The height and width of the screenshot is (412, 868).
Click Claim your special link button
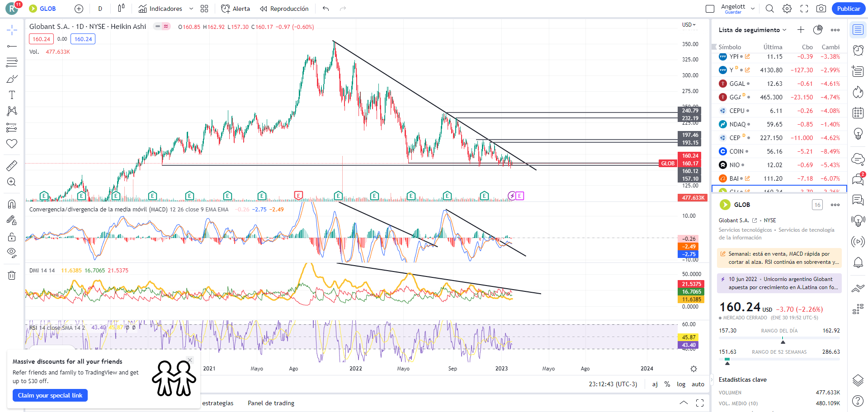click(x=50, y=395)
